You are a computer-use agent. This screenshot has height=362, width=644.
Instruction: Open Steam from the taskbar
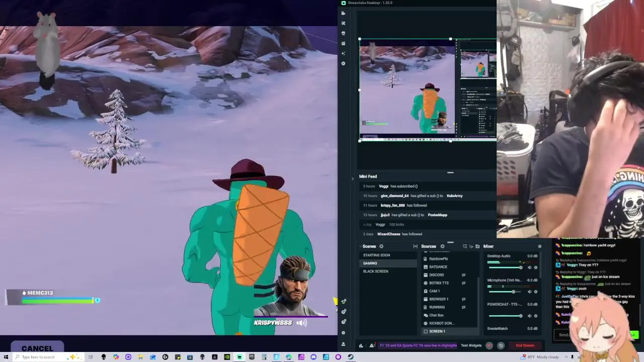point(351,357)
